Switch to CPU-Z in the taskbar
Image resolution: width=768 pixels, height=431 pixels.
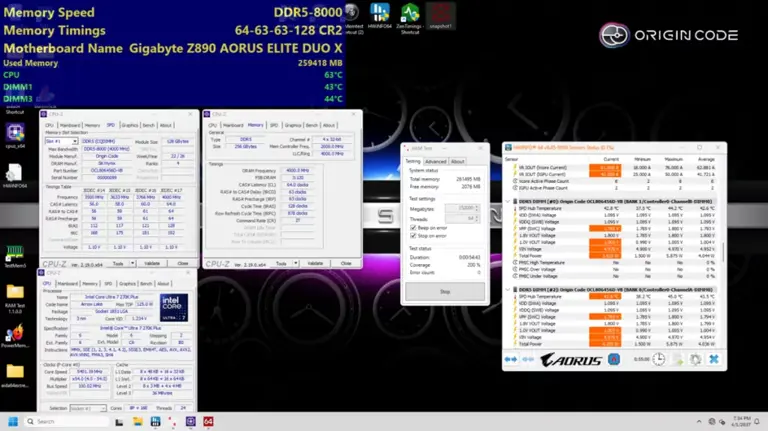click(x=191, y=422)
